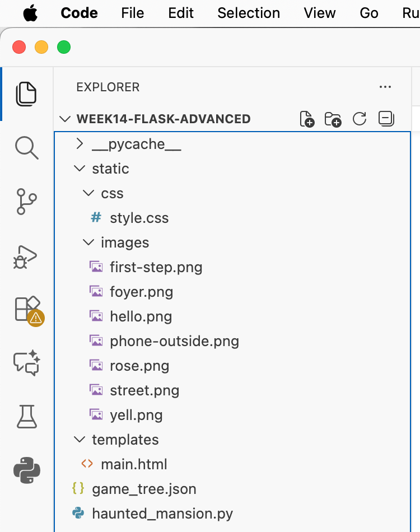Open the Source Control view
Image resolution: width=420 pixels, height=532 pixels.
pyautogui.click(x=26, y=202)
